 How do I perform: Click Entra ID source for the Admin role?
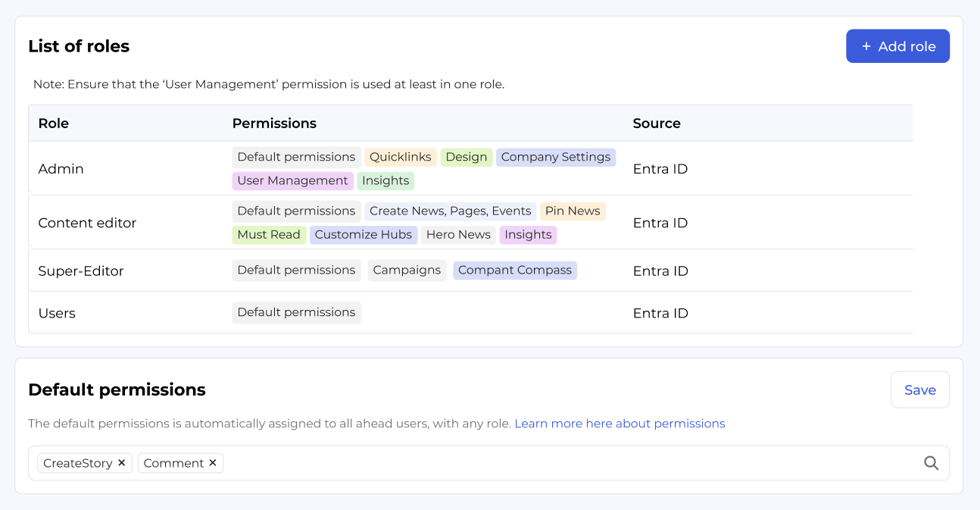tap(660, 169)
